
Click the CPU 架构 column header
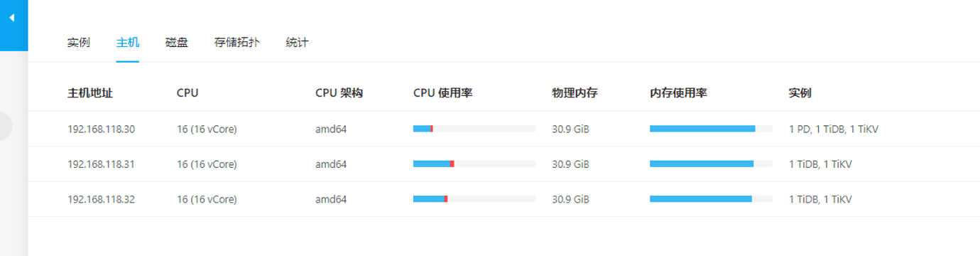coord(339,93)
